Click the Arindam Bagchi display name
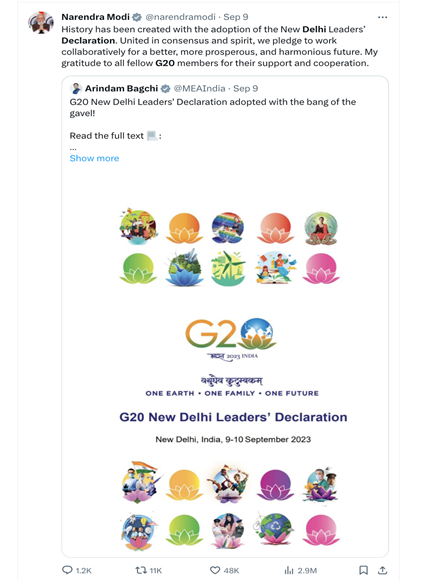 [x=121, y=89]
